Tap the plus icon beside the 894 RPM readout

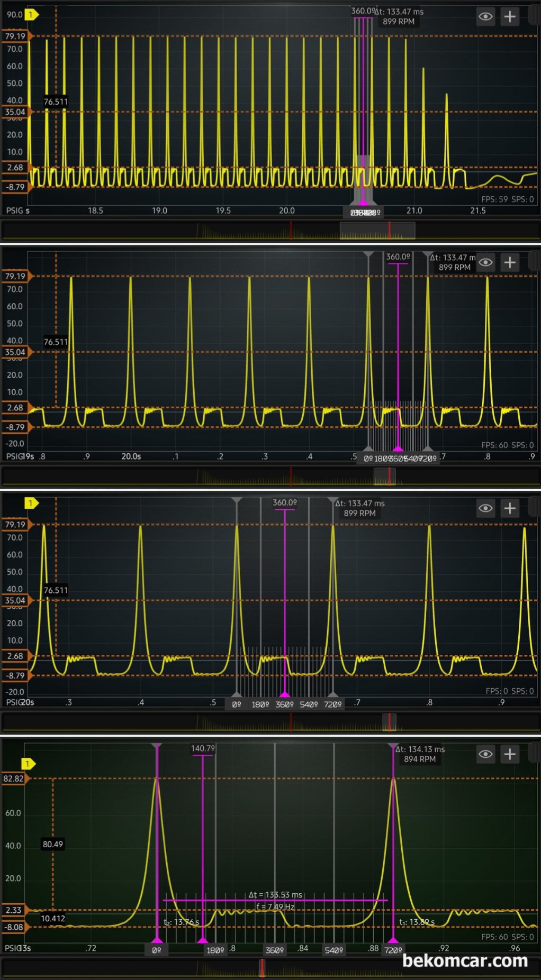coord(510,754)
